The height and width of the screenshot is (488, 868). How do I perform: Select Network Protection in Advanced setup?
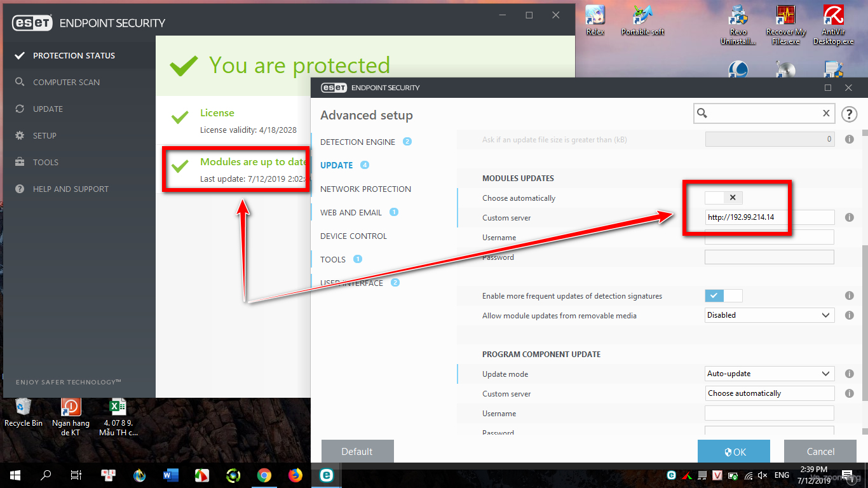point(365,189)
